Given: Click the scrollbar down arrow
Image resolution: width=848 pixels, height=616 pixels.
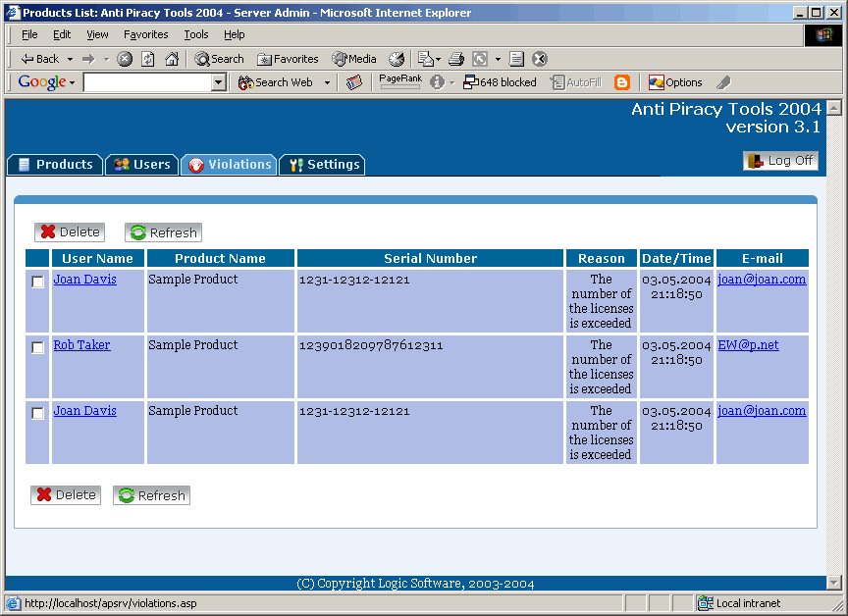Looking at the screenshot, I should [x=834, y=583].
